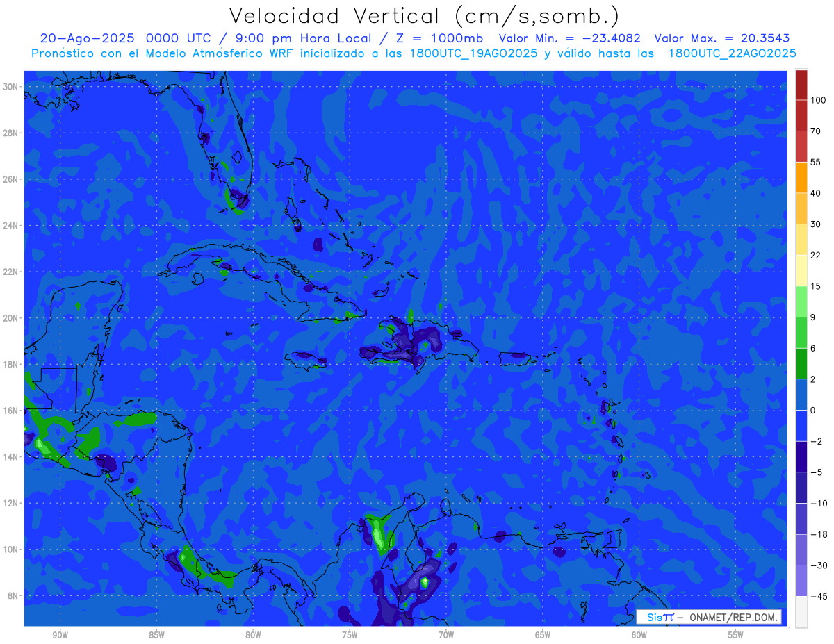Pick the blue swatch between 0 and 2
Viewport: 834px width, 644px height.
[801, 395]
